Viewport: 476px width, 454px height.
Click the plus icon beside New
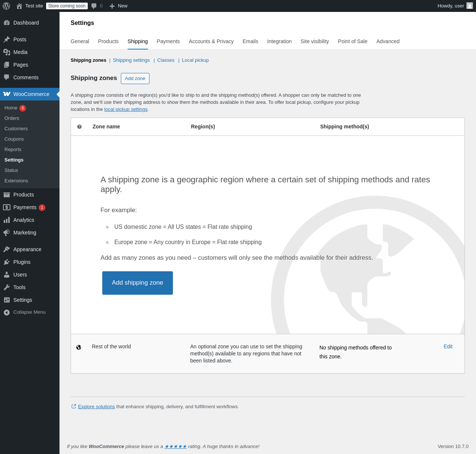pyautogui.click(x=112, y=6)
